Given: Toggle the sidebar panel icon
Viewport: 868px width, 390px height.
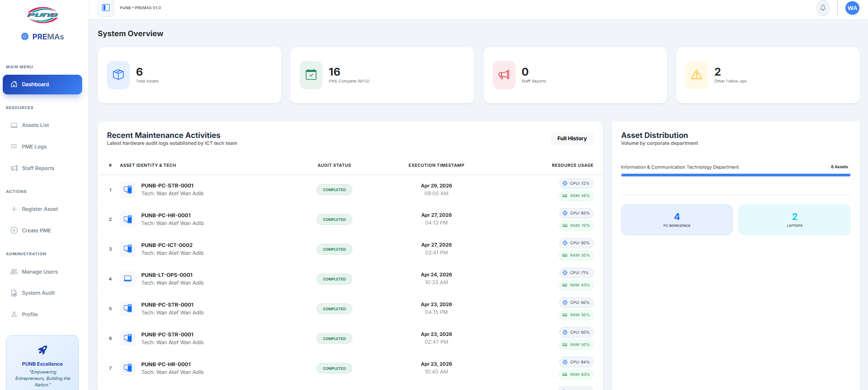Looking at the screenshot, I should 106,8.
